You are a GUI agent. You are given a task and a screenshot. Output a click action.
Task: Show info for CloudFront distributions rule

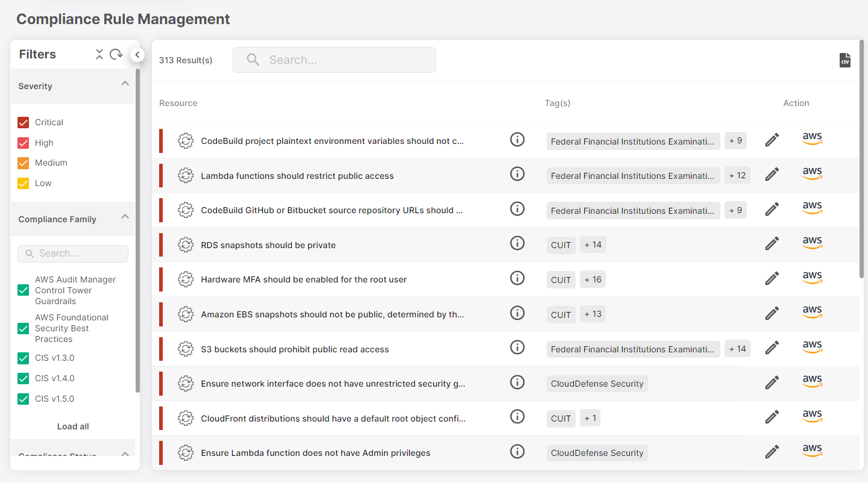tap(517, 417)
